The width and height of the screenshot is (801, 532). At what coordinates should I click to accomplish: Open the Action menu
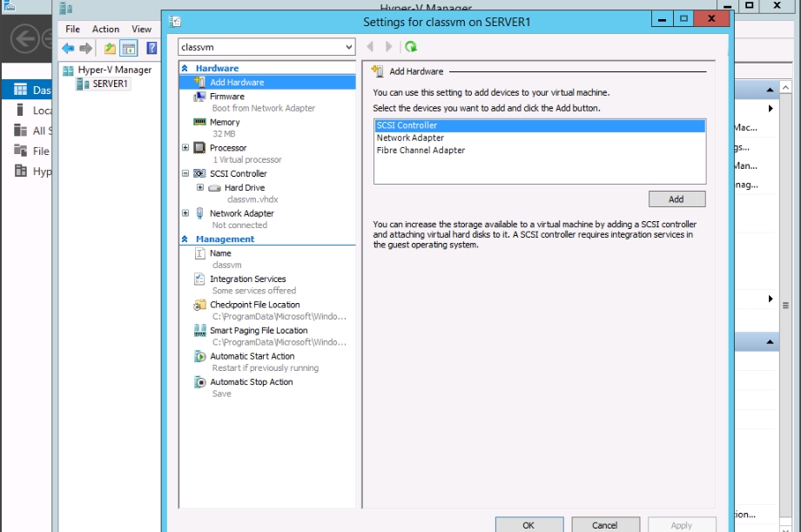pyautogui.click(x=105, y=30)
